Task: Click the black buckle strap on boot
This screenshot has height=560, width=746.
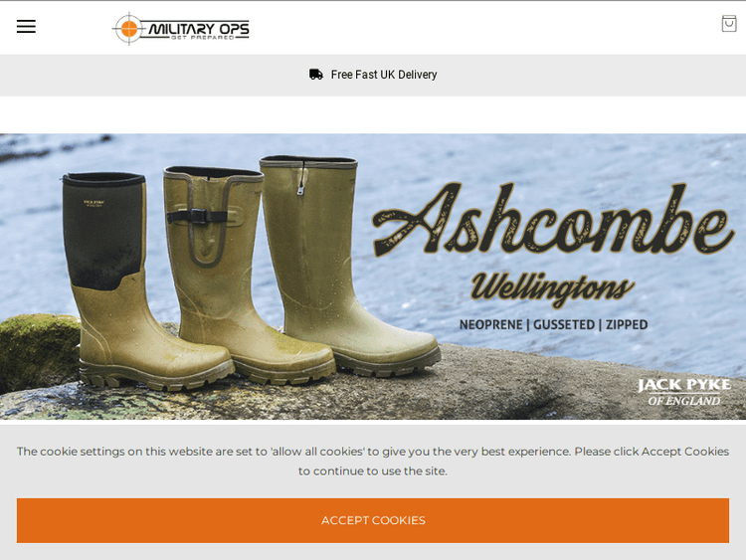Action: (x=197, y=217)
